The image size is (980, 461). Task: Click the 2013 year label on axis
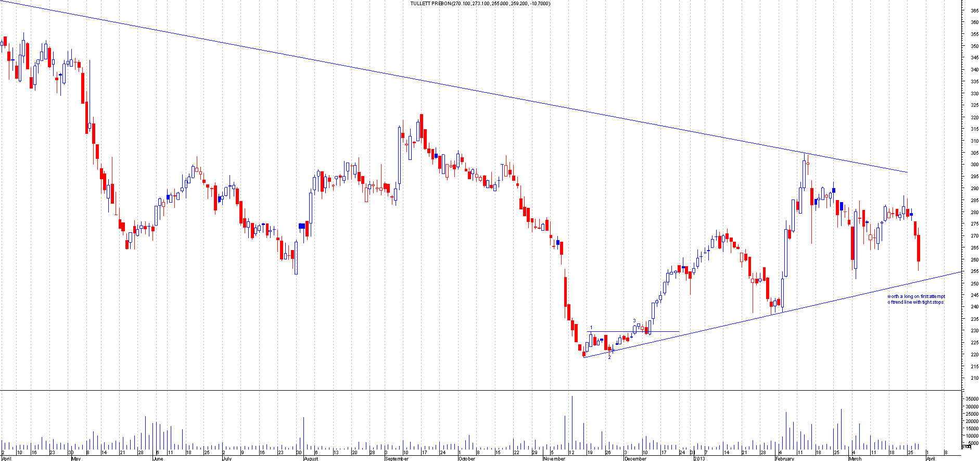click(699, 458)
